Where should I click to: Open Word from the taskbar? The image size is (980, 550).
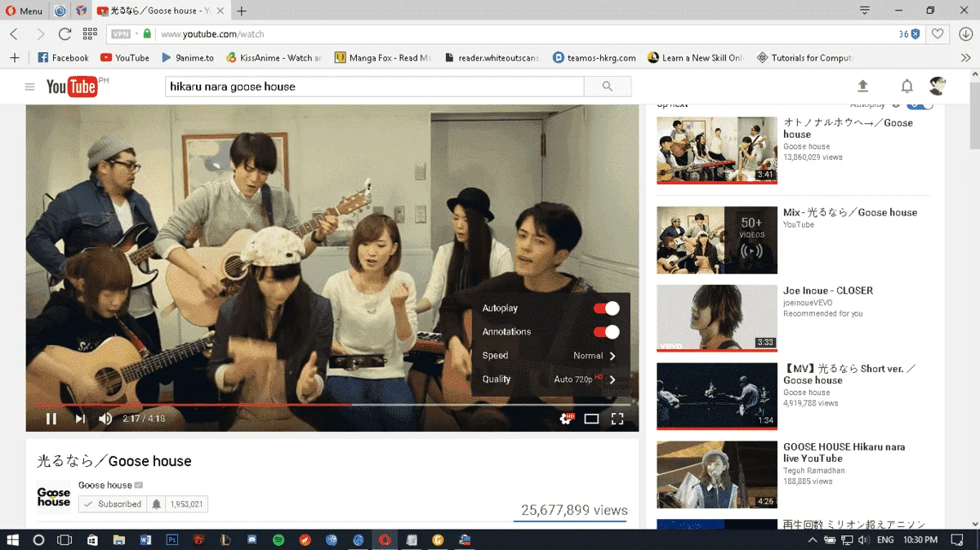pos(145,540)
